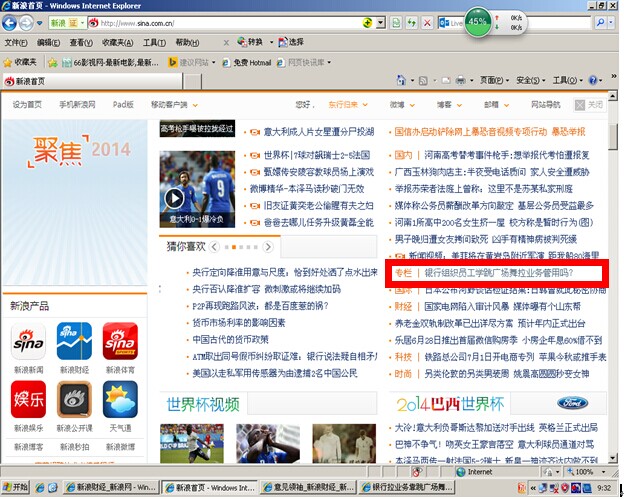The width and height of the screenshot is (624, 499).
Task: Open the 编辑(E) menu
Action: (x=48, y=42)
